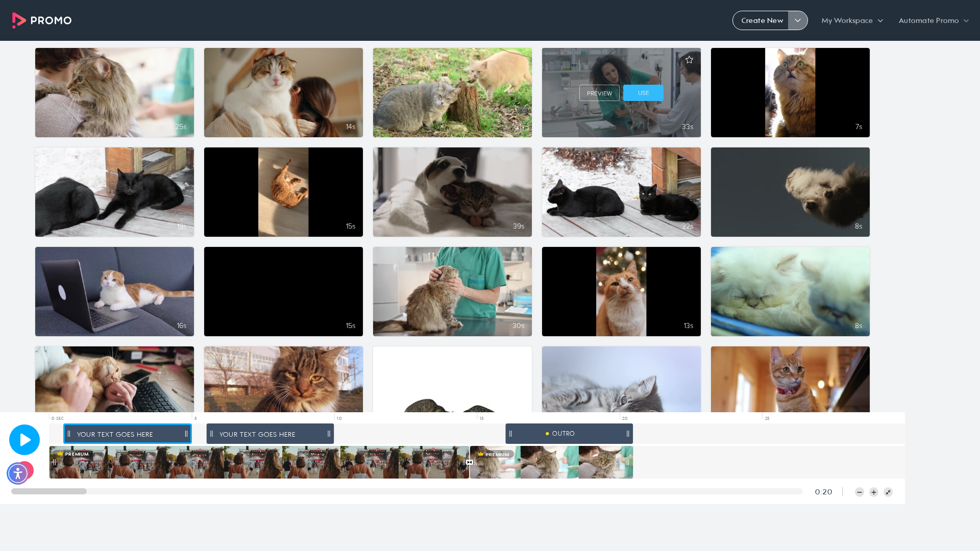Use the 33s vet clinic video

(643, 93)
